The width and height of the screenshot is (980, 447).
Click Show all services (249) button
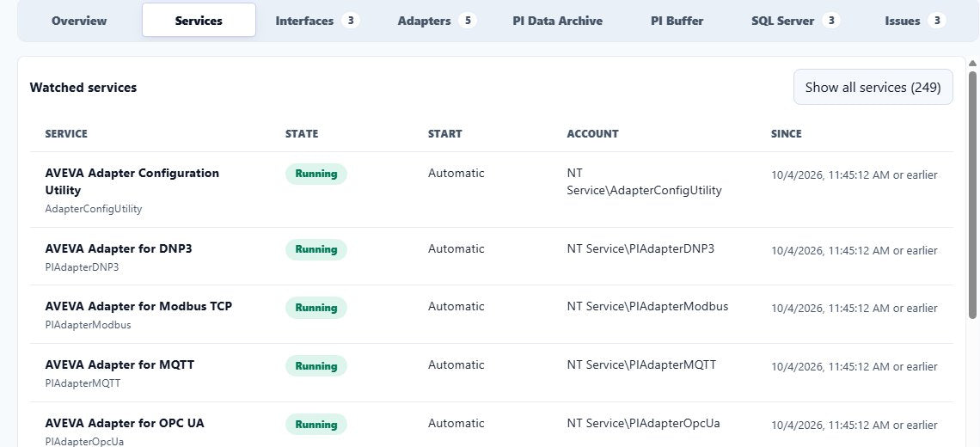pos(873,87)
